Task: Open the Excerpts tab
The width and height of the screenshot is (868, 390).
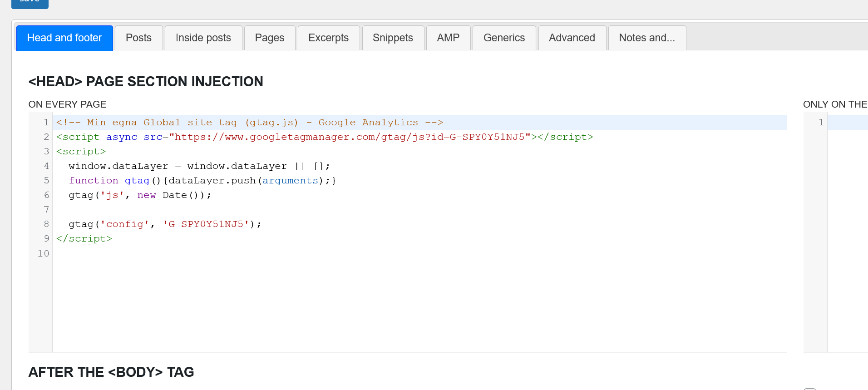Action: [x=328, y=38]
